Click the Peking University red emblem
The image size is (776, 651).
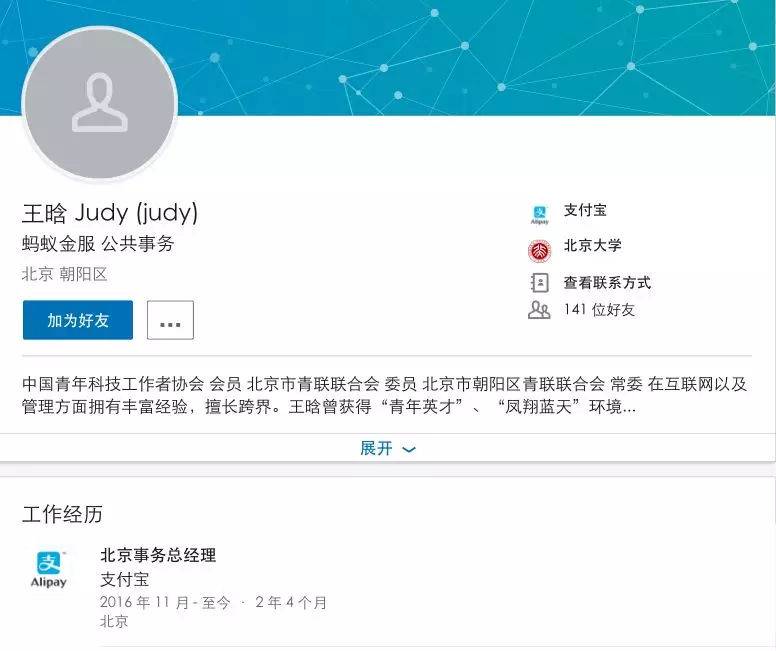tap(539, 250)
